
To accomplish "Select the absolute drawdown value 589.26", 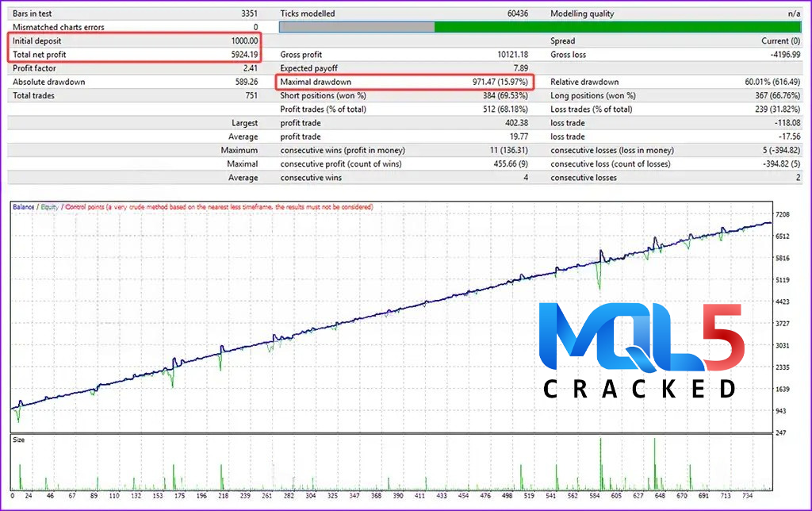I will 247,82.
